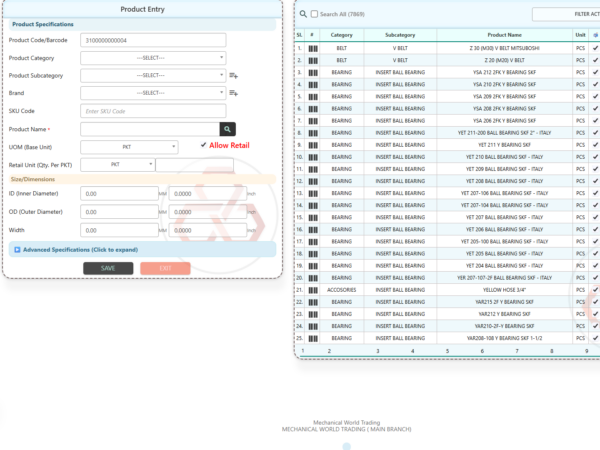Click Retail Unit quantity input field
The width and height of the screenshot is (600, 450).
click(194, 165)
